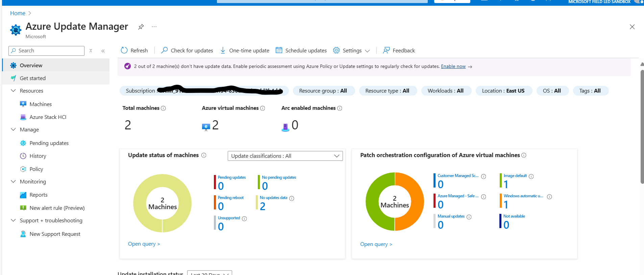The height and width of the screenshot is (275, 644).
Task: Collapse the sidebar with double chevron
Action: click(x=103, y=51)
